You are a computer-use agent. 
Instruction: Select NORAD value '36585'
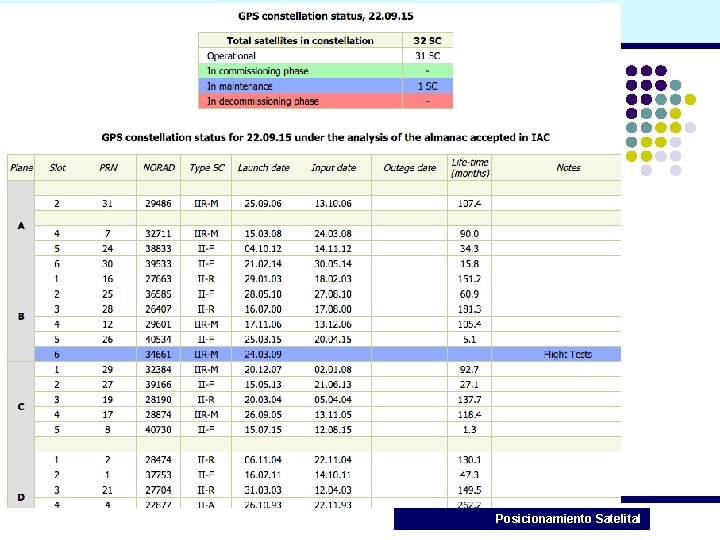[158, 294]
